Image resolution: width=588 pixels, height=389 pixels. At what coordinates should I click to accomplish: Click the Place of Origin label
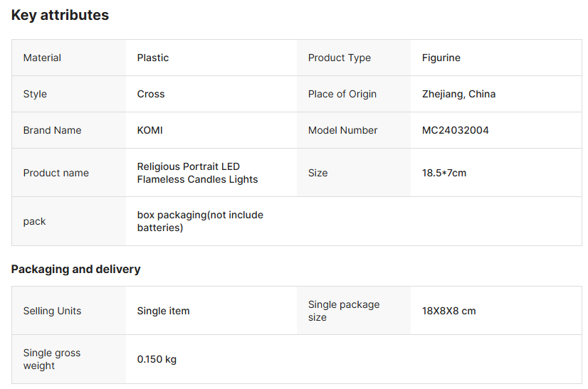(342, 94)
